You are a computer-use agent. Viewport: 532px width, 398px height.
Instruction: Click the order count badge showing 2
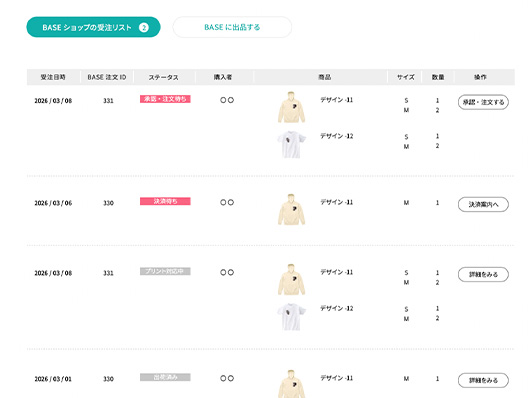click(144, 27)
